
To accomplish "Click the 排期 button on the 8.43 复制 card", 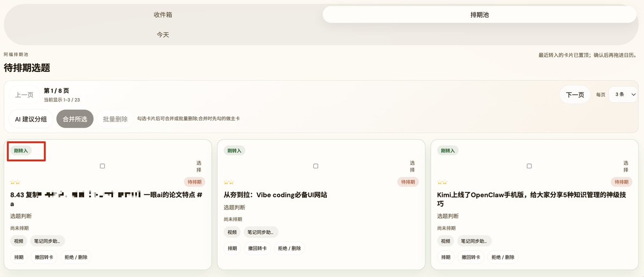I will (x=19, y=257).
